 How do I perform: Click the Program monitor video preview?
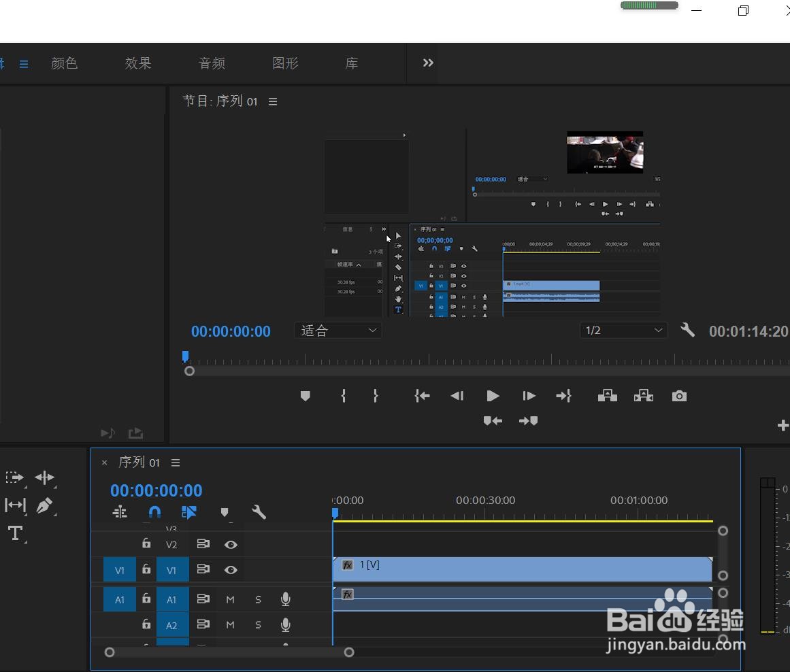click(492, 222)
